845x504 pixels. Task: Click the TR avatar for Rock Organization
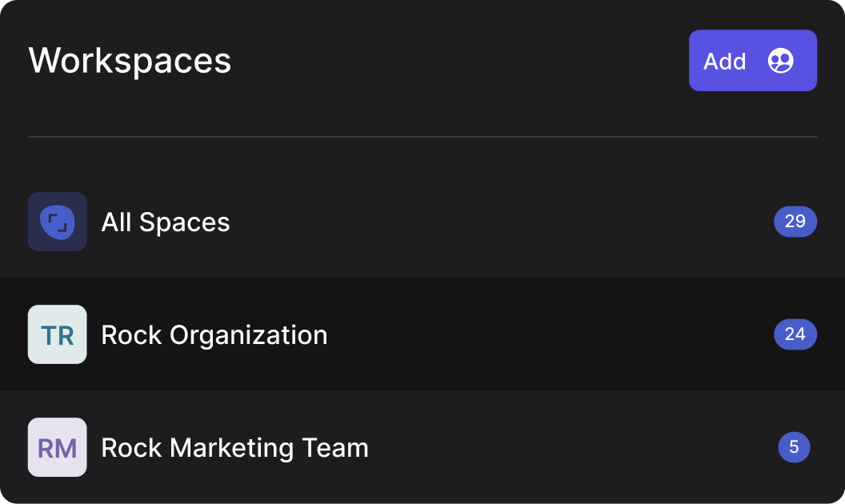[x=57, y=334]
